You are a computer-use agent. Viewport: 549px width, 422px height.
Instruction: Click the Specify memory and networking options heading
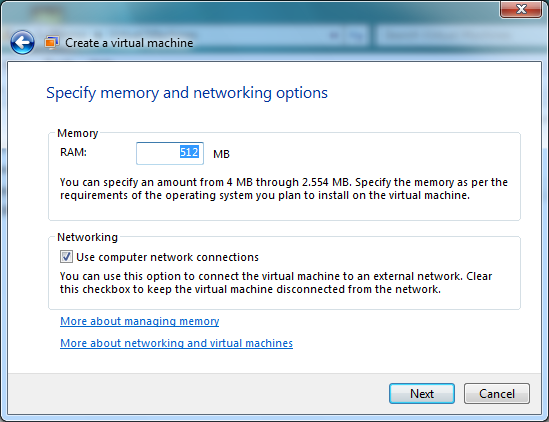coord(187,93)
